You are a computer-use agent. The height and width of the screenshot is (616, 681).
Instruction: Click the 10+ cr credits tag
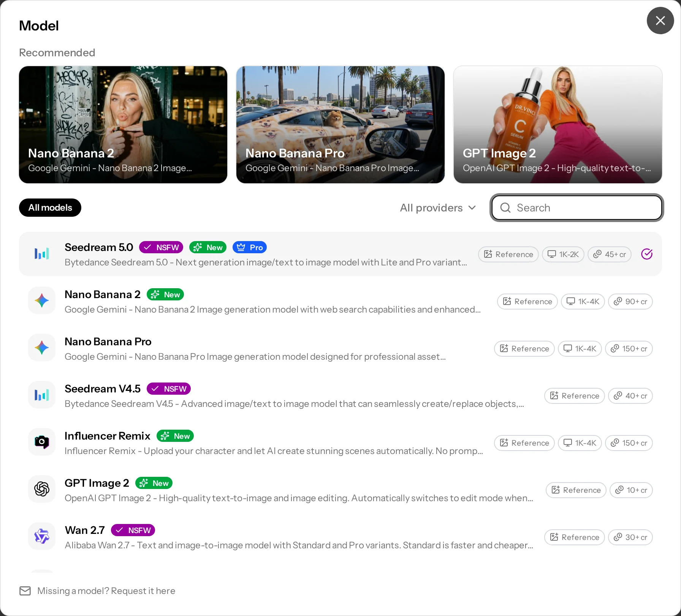[631, 490]
